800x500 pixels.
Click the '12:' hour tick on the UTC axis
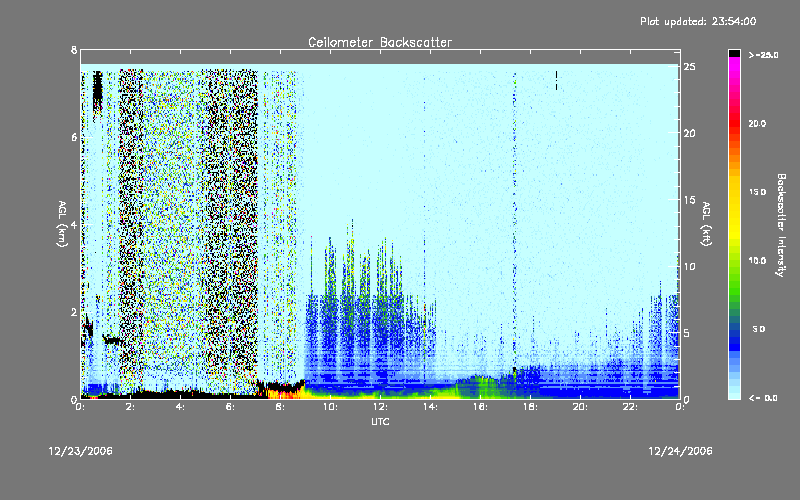pyautogui.click(x=381, y=407)
